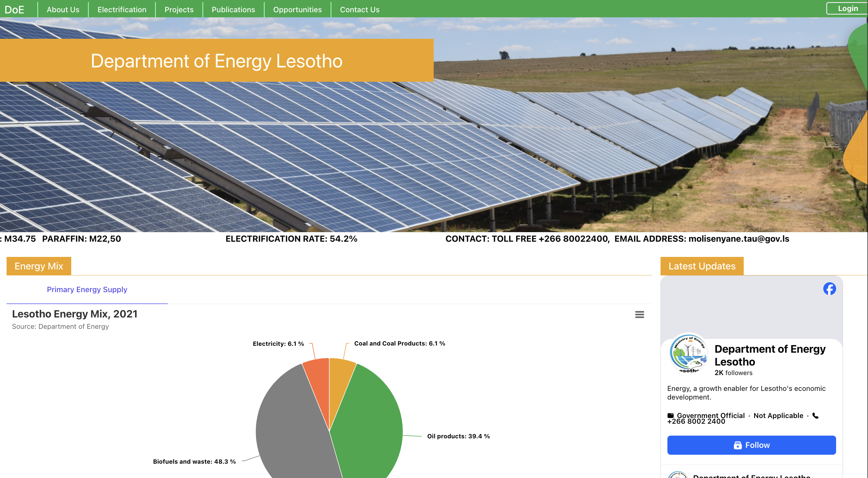The image size is (868, 478).
Task: Click the Latest Updates section heading
Action: 702,266
